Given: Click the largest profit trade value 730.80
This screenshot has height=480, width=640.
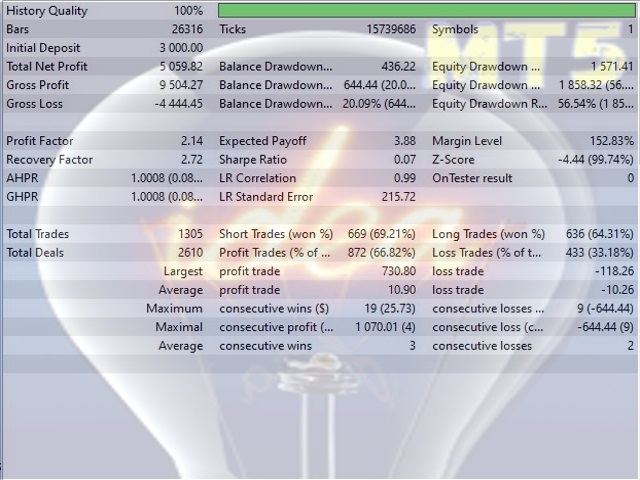Looking at the screenshot, I should [397, 271].
